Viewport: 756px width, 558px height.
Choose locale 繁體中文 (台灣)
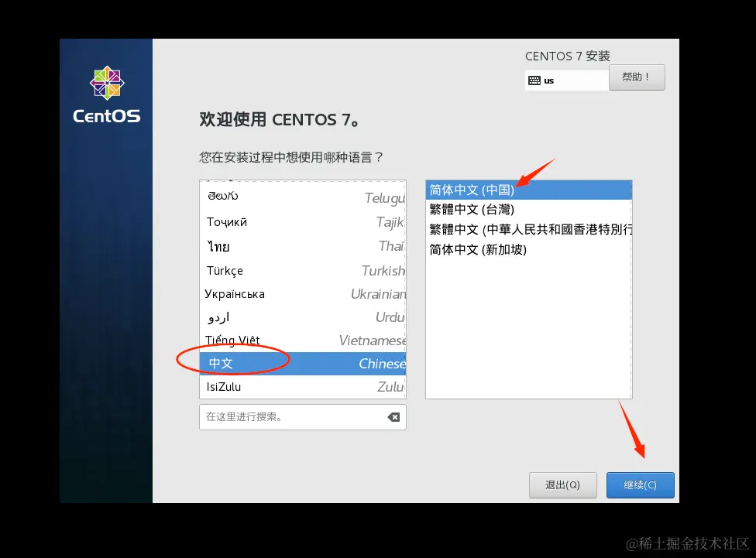(x=529, y=210)
